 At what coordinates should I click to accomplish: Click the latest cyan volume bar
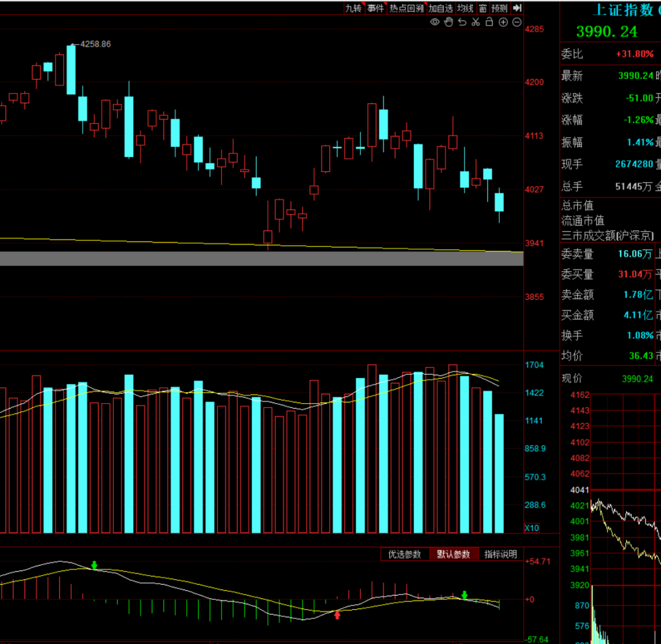pyautogui.click(x=499, y=473)
